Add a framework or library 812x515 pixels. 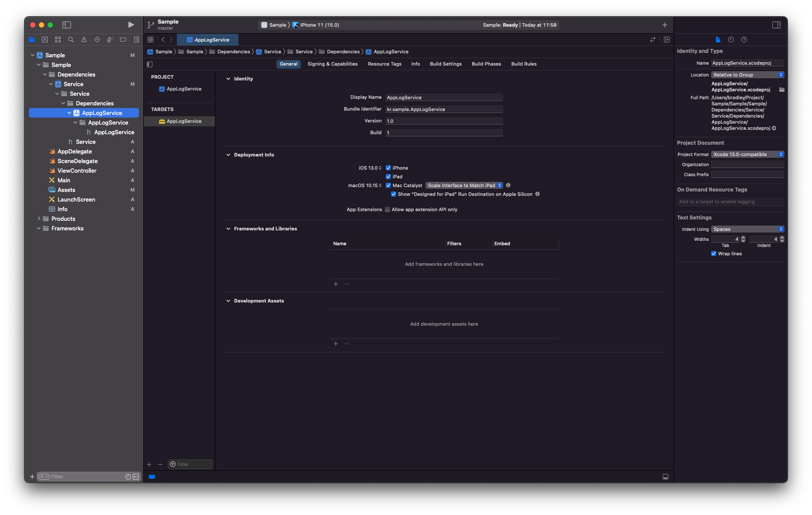click(x=335, y=284)
